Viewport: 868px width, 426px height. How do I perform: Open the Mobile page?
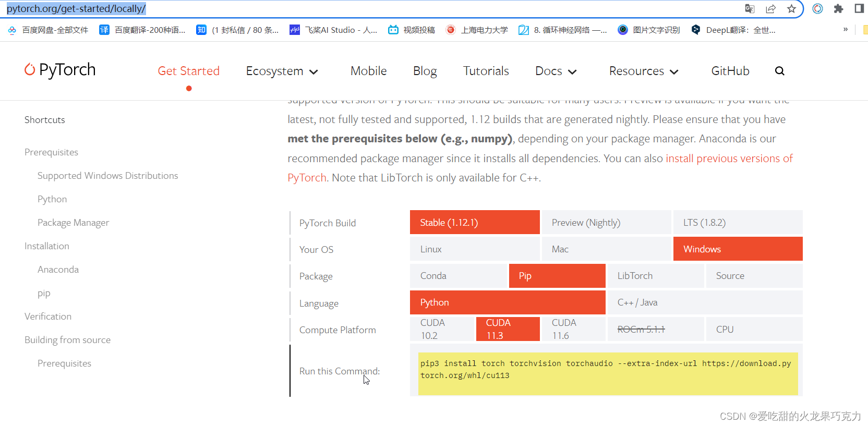[x=369, y=71]
